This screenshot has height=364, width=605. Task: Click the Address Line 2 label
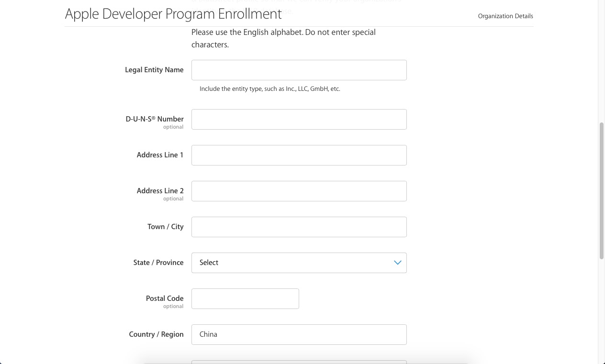160,191
